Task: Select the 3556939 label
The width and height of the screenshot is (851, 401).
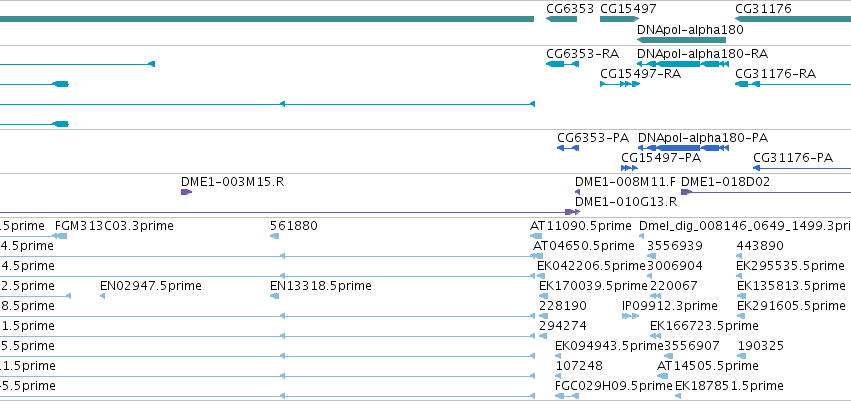Action: point(675,246)
